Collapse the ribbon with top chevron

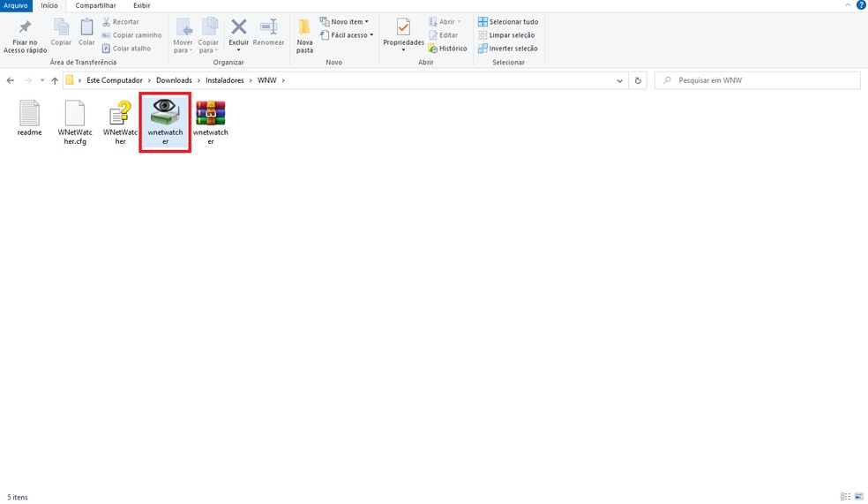(x=848, y=5)
